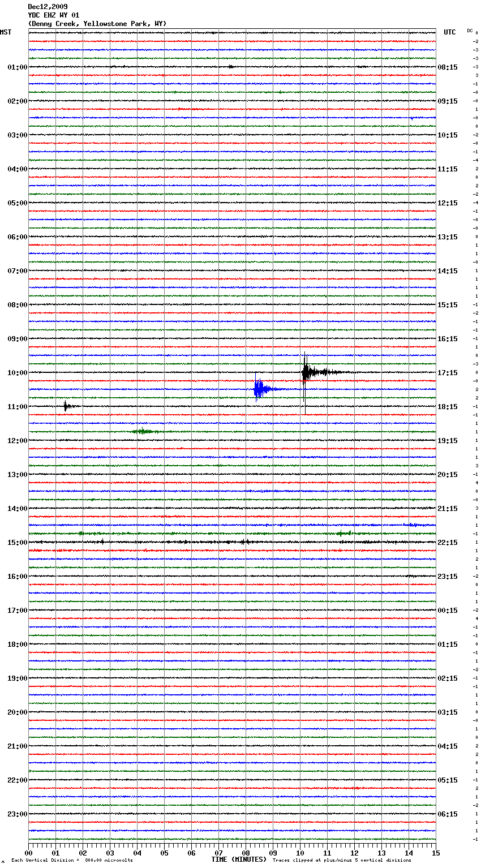Click the 05:15 UTC label
Image resolution: width=481 pixels, height=868 pixels.
pos(448,780)
